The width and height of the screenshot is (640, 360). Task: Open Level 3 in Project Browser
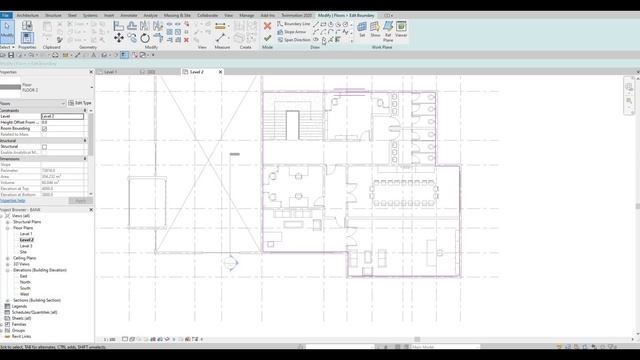[x=26, y=246]
